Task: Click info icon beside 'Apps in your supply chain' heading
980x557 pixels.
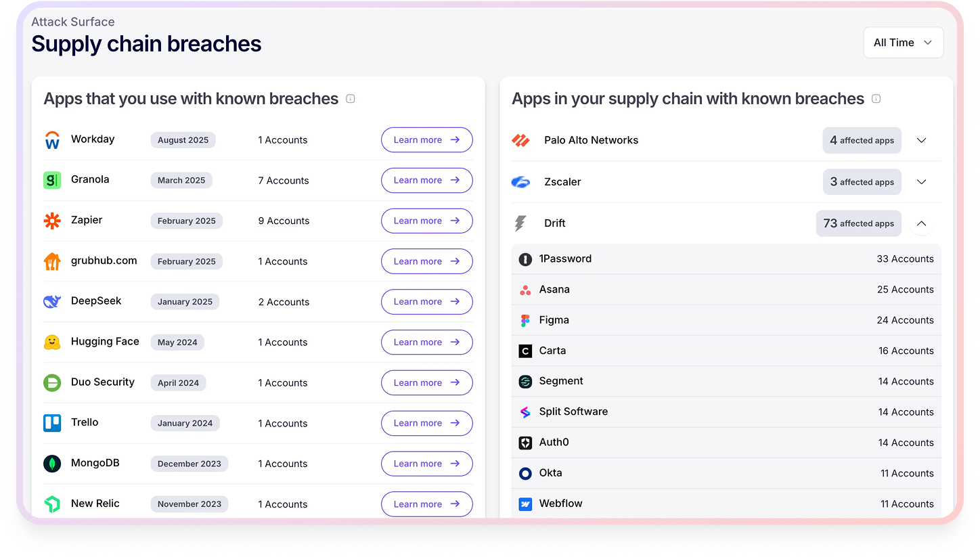Action: (x=876, y=99)
